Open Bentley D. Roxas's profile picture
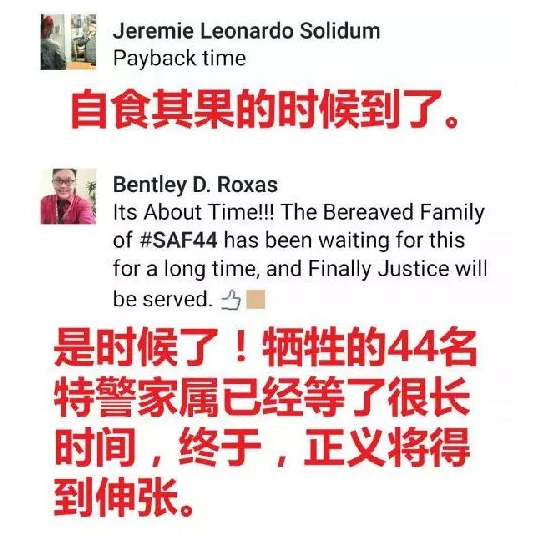The width and height of the screenshot is (559, 538). click(x=68, y=196)
